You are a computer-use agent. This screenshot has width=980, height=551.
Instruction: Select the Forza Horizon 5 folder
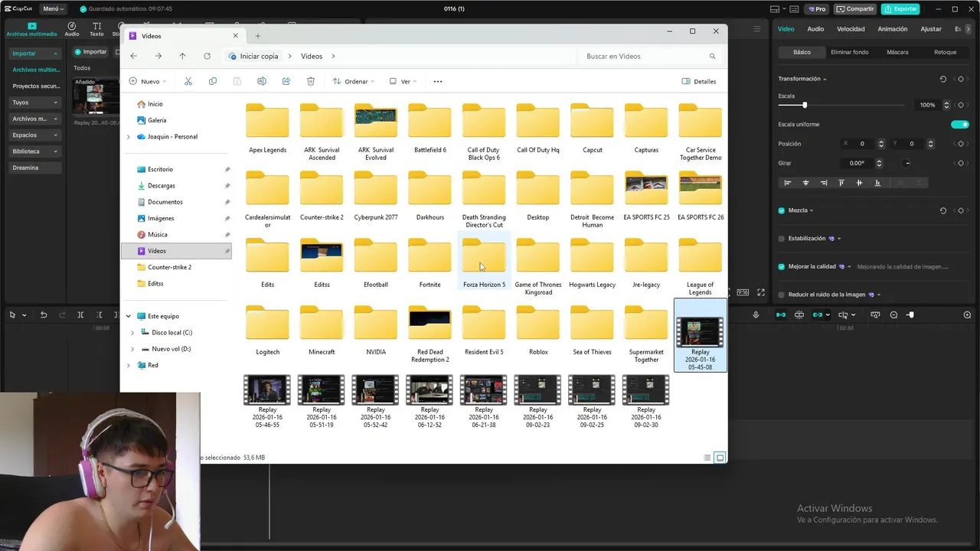[484, 262]
